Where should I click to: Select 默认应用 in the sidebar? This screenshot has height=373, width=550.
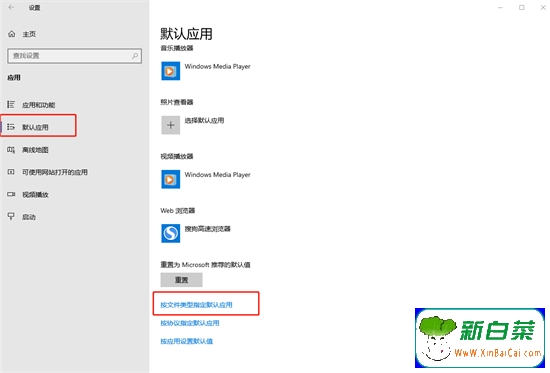35,127
